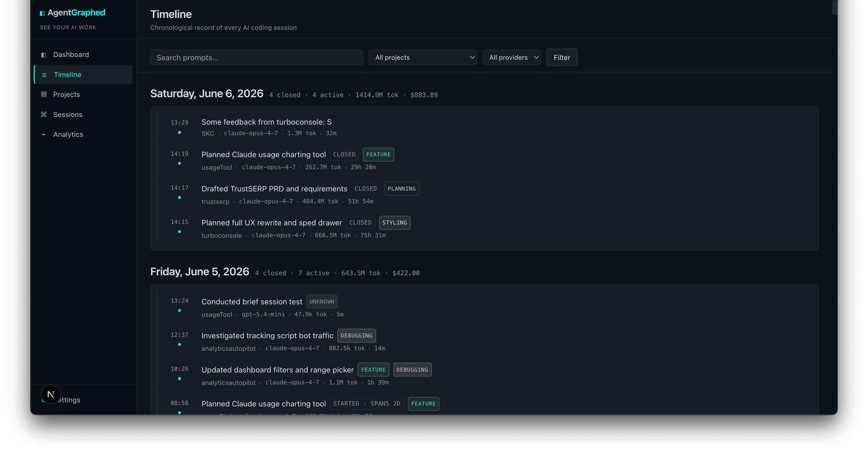Focus the Search prompts field
The image size is (868, 455).
[x=256, y=57]
